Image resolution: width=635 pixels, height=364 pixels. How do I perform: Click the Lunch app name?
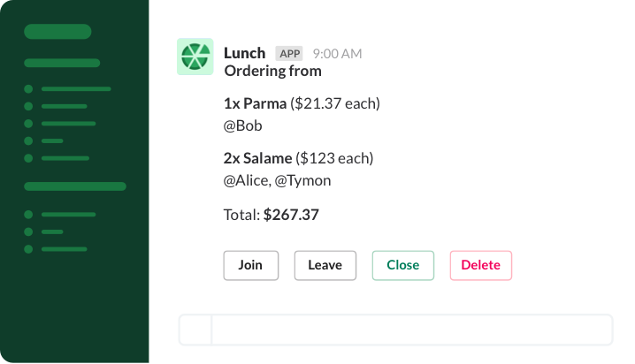click(x=245, y=53)
